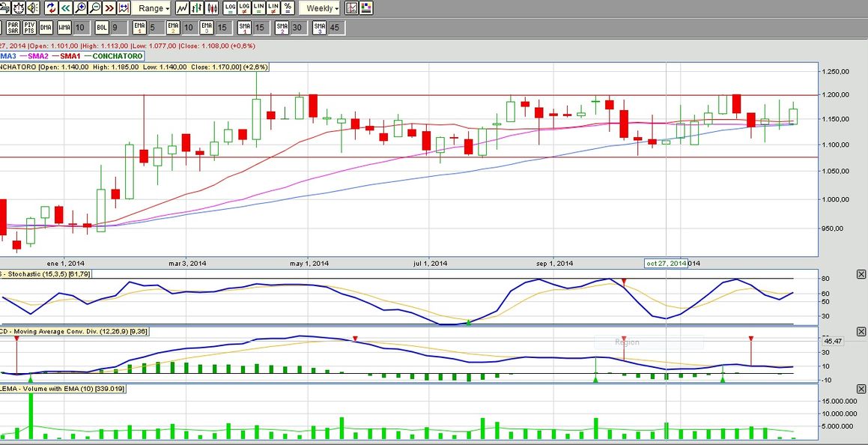Switch to candlestick chart style
This screenshot has height=445, width=868.
(211, 7)
